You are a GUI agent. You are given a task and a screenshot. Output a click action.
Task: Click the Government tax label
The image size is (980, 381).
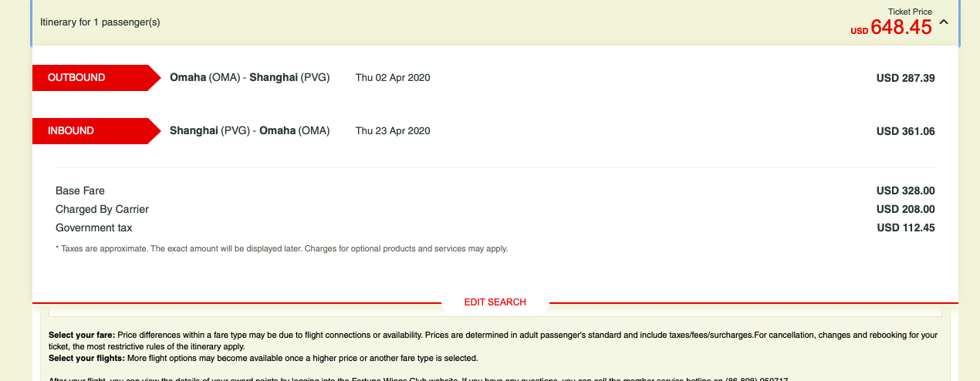(x=94, y=228)
